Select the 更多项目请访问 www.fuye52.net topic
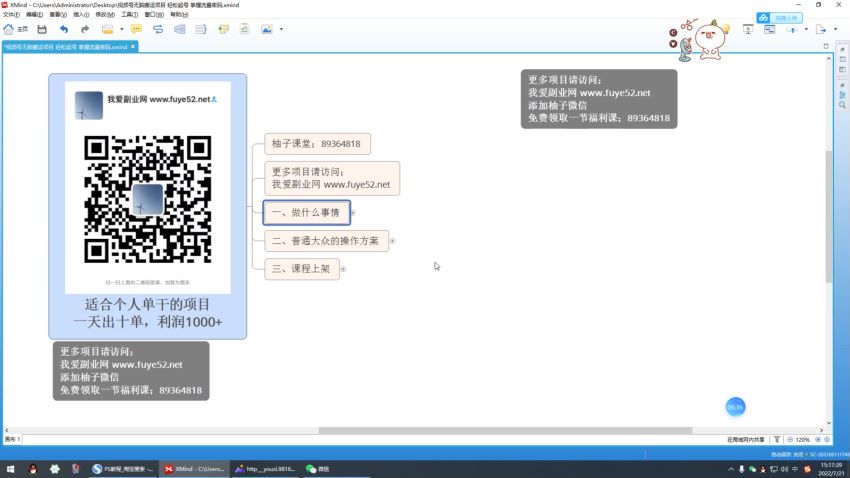Viewport: 850px width, 478px height. click(x=332, y=178)
